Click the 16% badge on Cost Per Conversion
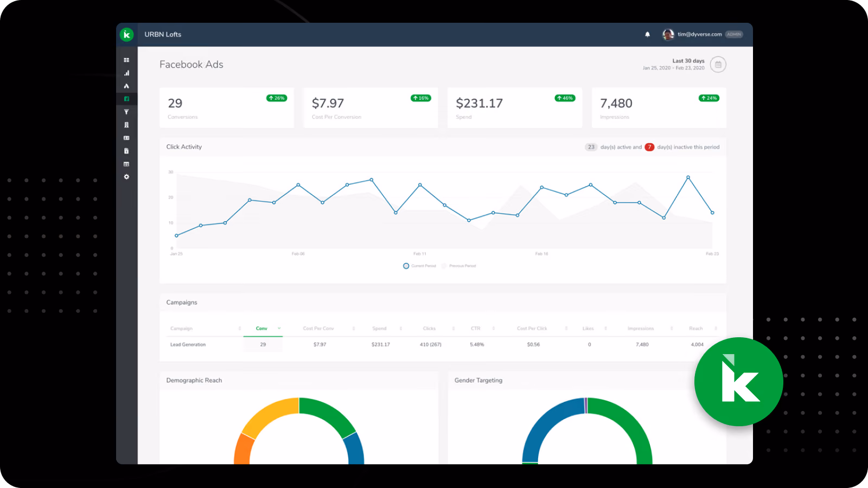 pos(420,98)
